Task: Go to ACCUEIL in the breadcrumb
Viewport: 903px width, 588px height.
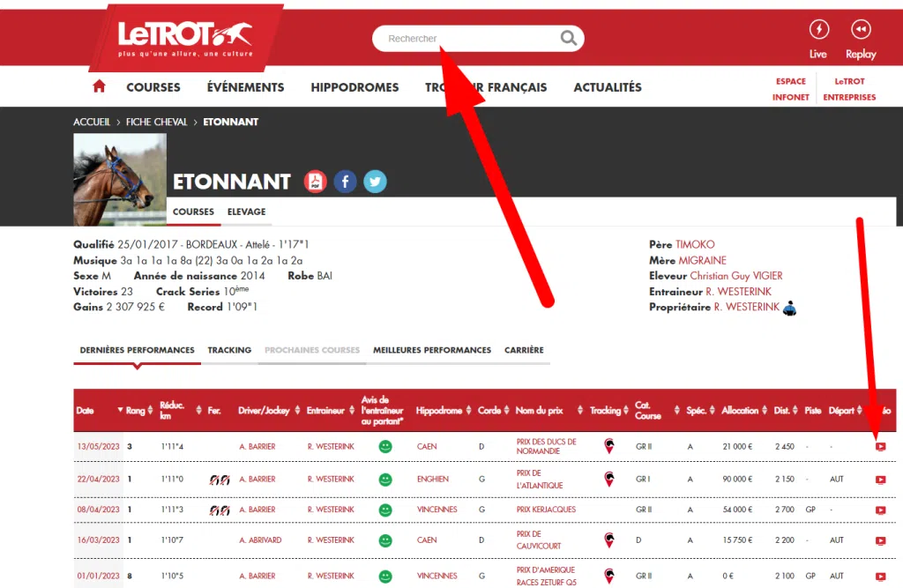Action: 92,122
